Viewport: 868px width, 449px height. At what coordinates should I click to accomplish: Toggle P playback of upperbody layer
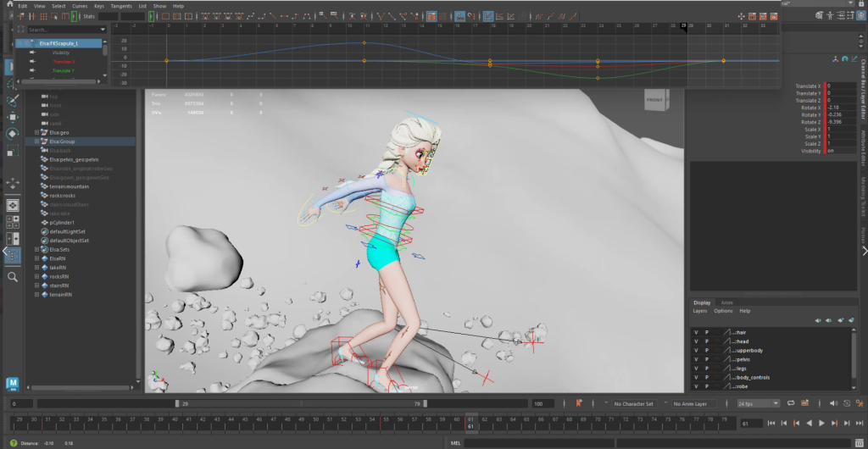[707, 351]
